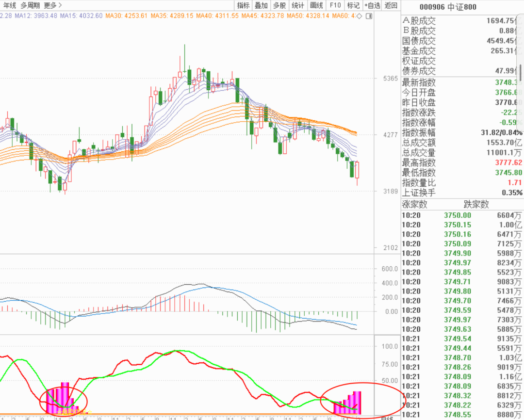
Task: Click the 总成交额 value 1553.70亿
Action: coord(504,143)
